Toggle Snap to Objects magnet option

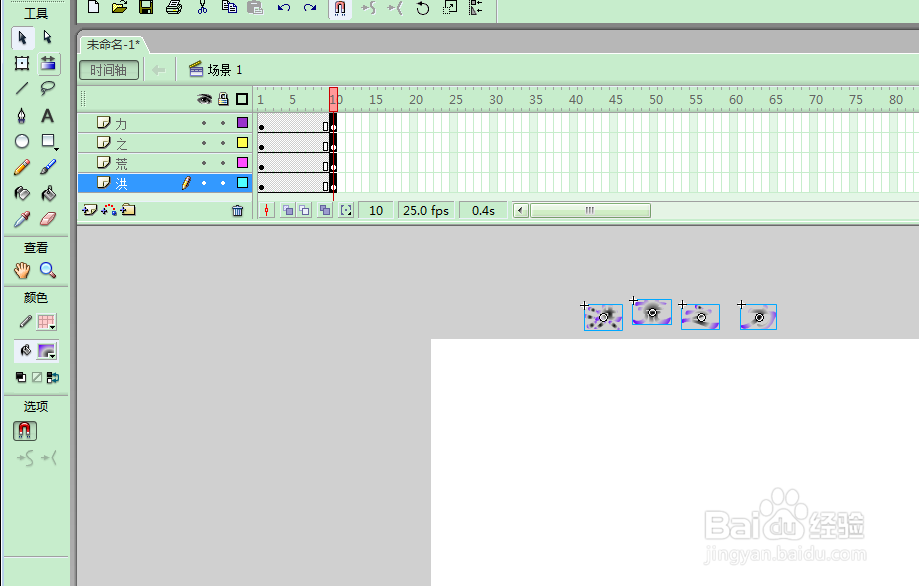pos(25,431)
